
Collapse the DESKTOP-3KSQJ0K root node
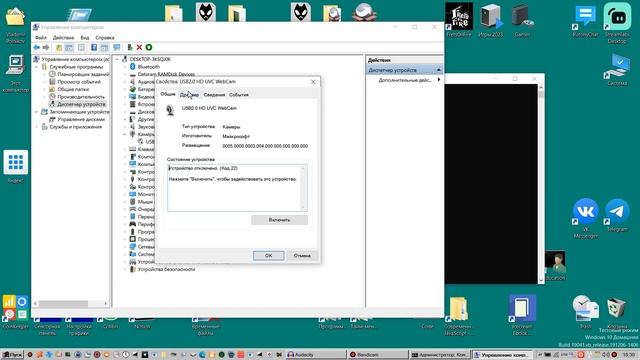point(117,59)
